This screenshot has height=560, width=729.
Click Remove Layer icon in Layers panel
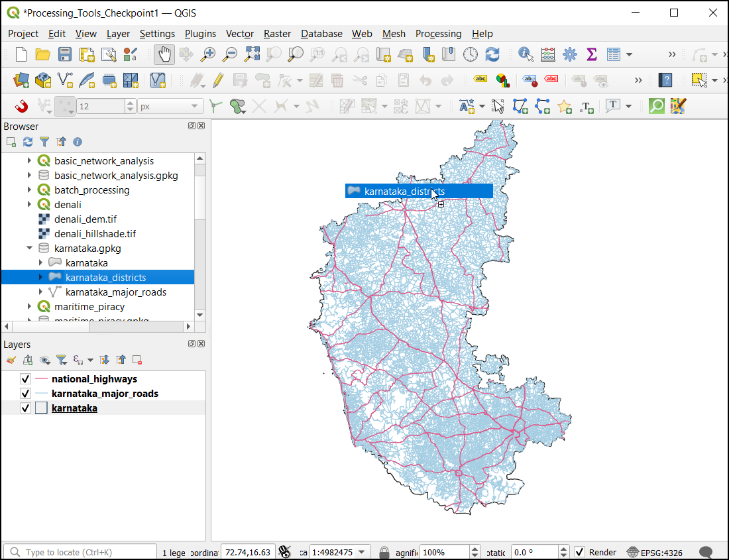[137, 360]
